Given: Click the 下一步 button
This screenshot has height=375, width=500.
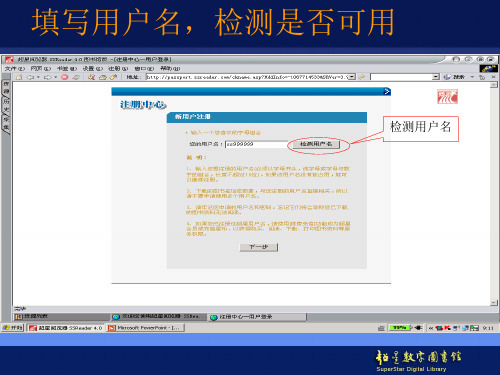Looking at the screenshot, I should [258, 247].
